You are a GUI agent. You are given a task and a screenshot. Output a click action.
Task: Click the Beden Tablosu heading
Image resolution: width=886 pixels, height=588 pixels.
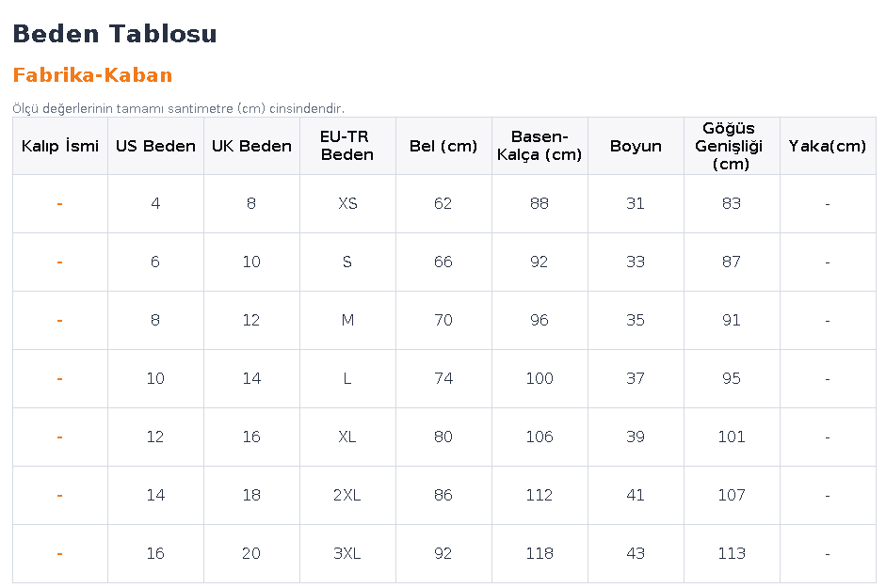(115, 34)
